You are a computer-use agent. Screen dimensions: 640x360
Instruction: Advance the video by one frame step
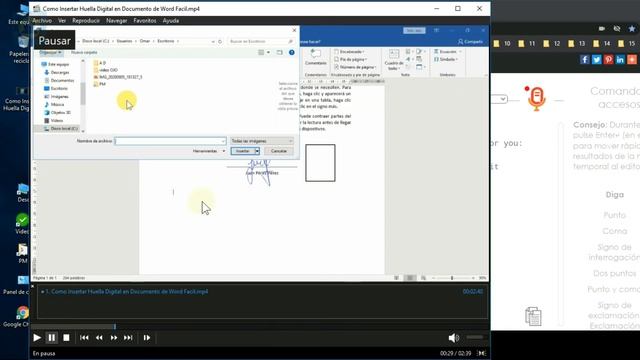point(147,338)
